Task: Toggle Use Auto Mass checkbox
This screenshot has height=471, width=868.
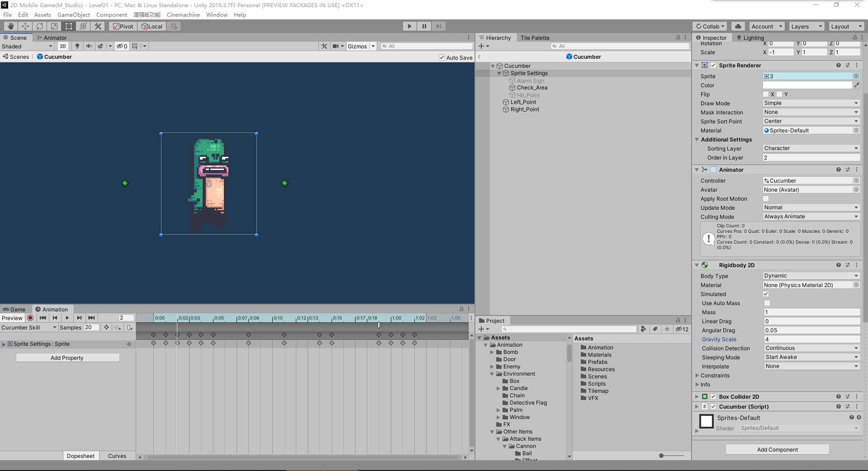Action: click(767, 303)
